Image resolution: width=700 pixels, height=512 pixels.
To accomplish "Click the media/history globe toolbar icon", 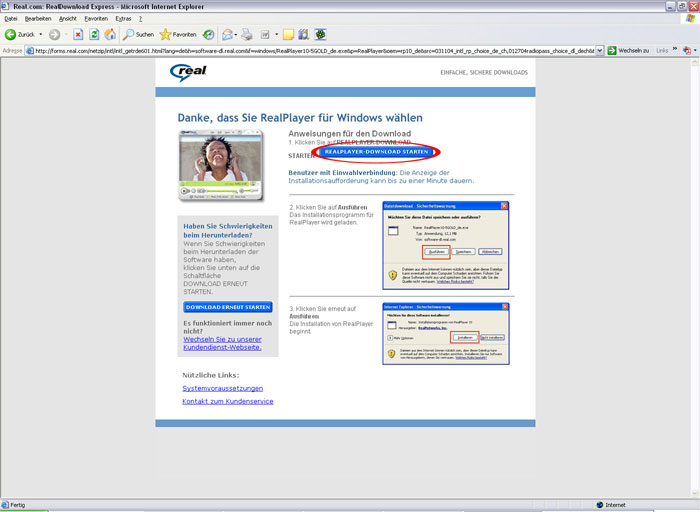I will [208, 34].
